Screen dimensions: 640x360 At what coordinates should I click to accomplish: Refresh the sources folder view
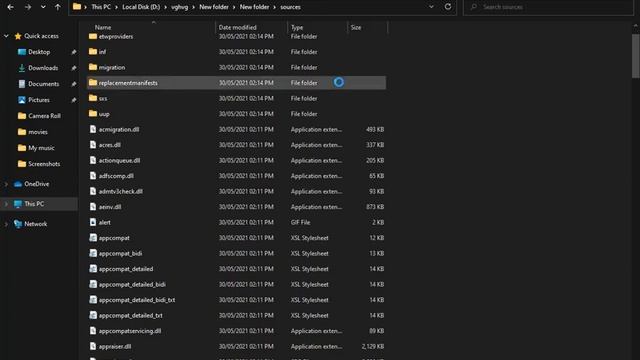coord(448,7)
